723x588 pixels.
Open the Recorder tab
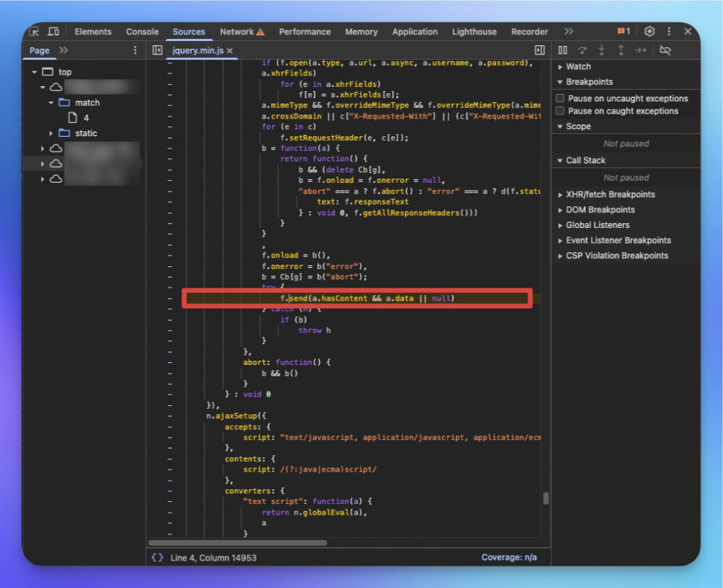[x=530, y=32]
